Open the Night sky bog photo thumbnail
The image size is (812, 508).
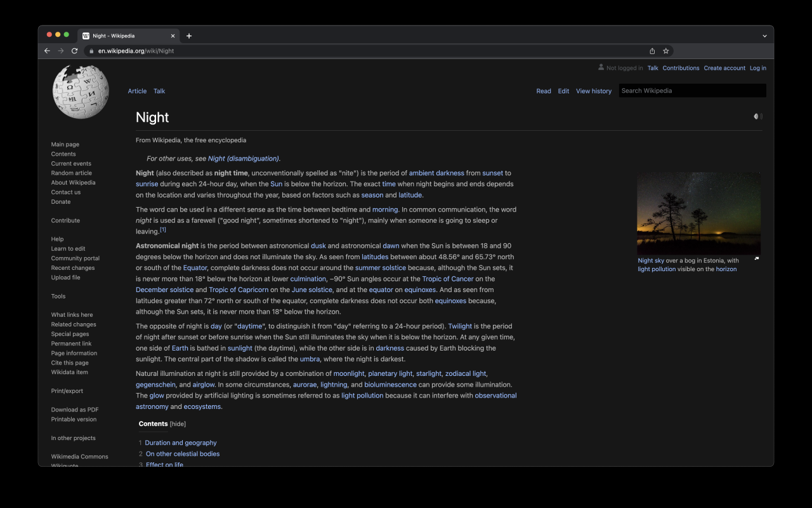point(698,213)
